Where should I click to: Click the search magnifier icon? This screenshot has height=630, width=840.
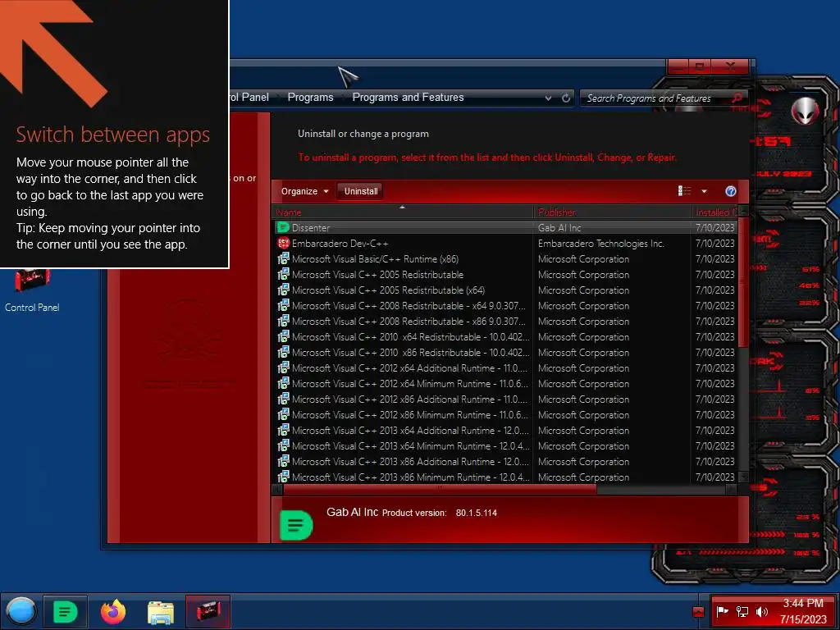pos(737,98)
